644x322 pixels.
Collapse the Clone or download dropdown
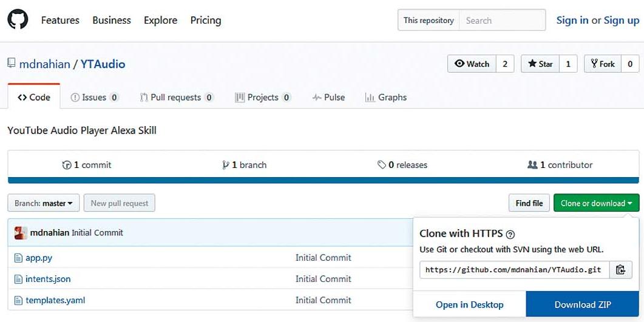point(596,203)
